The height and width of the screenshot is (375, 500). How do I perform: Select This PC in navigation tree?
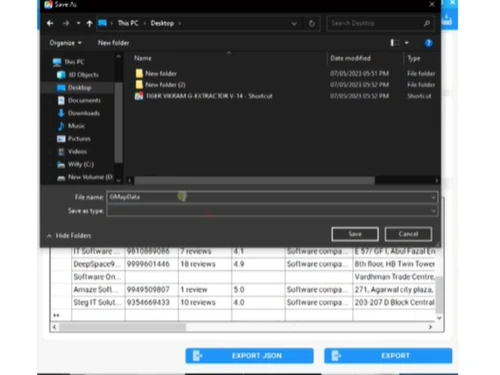pyautogui.click(x=69, y=62)
